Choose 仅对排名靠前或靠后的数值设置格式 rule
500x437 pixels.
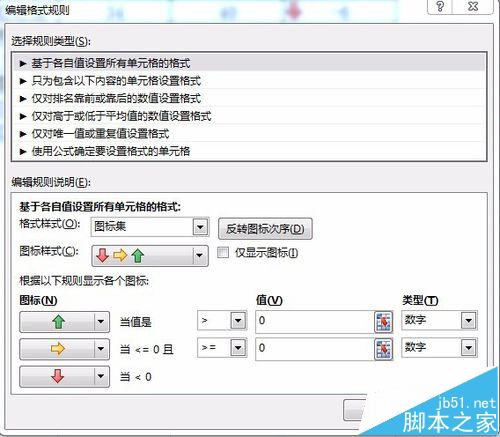click(249, 98)
